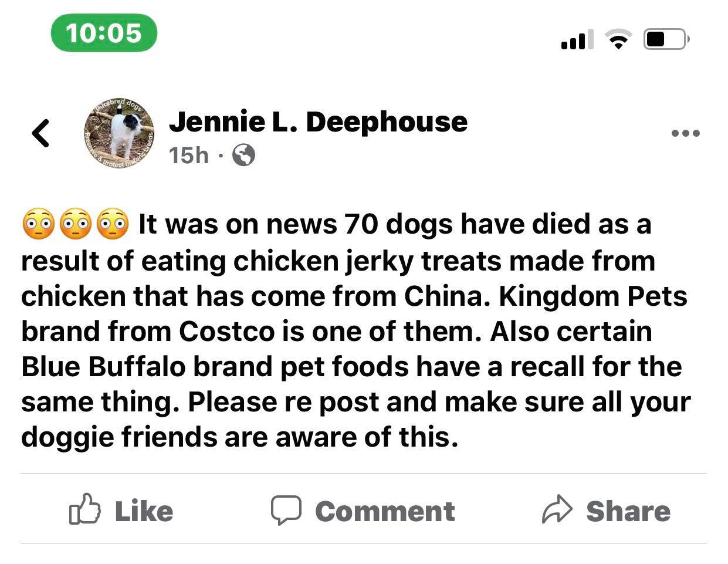Tap the public globe privacy icon
728x564 pixels.
244,156
